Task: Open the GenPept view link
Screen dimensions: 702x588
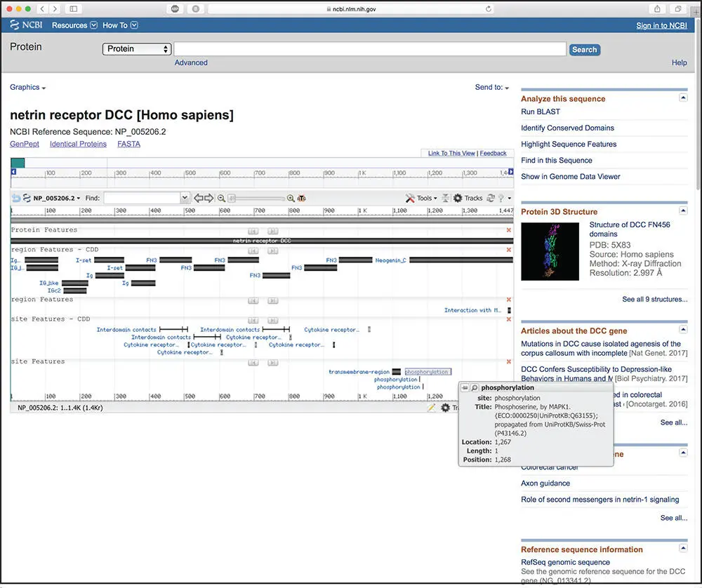Action: pyautogui.click(x=25, y=144)
